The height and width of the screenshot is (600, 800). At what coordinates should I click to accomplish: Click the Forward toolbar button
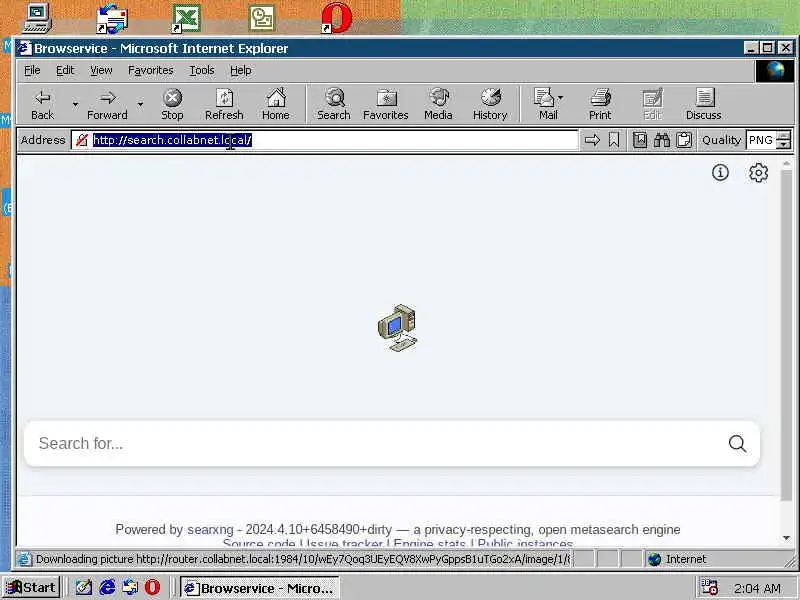[107, 105]
